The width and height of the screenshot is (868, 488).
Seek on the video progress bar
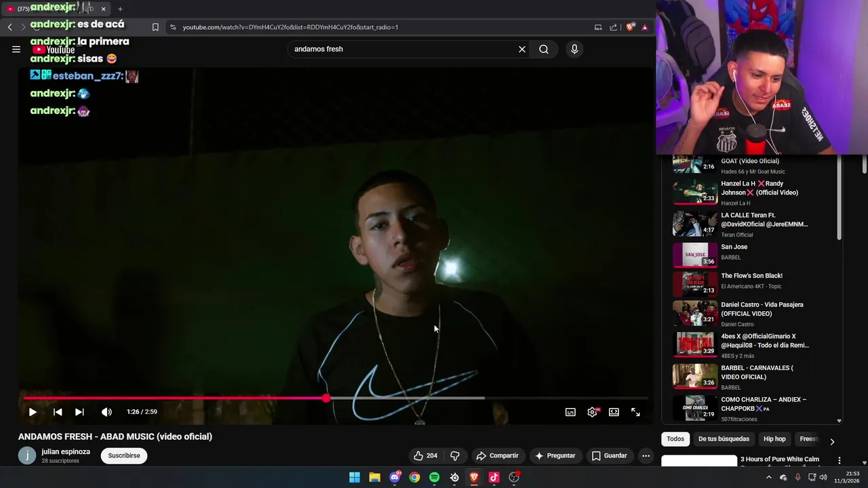[x=336, y=398]
